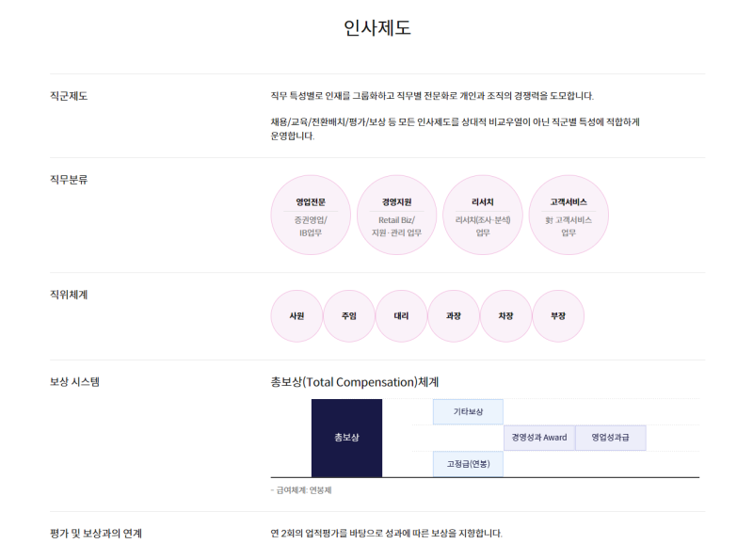
Task: Click the 영업전문 job category circle
Action: 310,216
